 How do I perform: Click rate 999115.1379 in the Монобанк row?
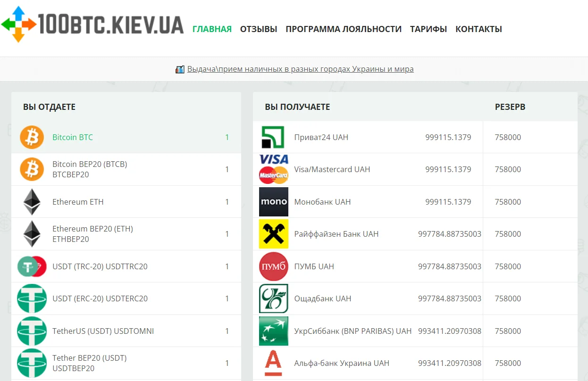point(448,202)
